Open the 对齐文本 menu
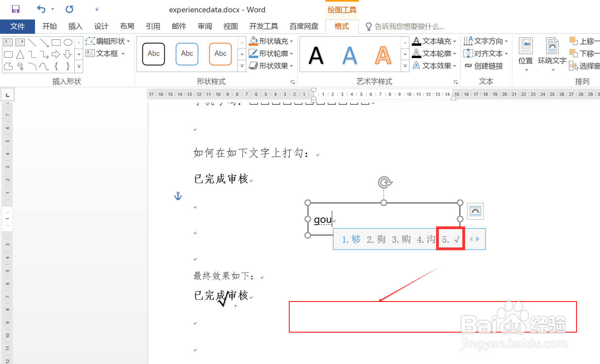600x364 pixels. click(x=486, y=53)
